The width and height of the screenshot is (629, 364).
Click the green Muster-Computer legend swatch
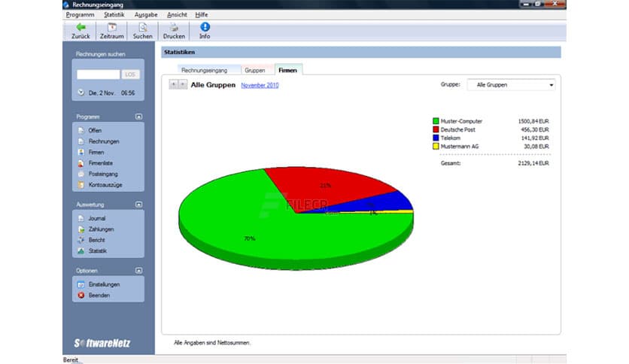tap(436, 121)
